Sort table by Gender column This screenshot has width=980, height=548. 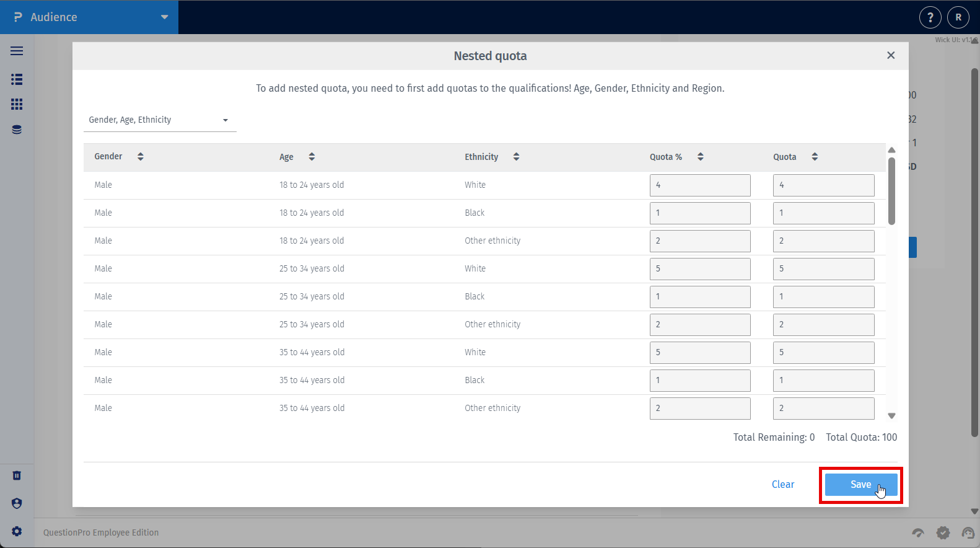tap(141, 157)
